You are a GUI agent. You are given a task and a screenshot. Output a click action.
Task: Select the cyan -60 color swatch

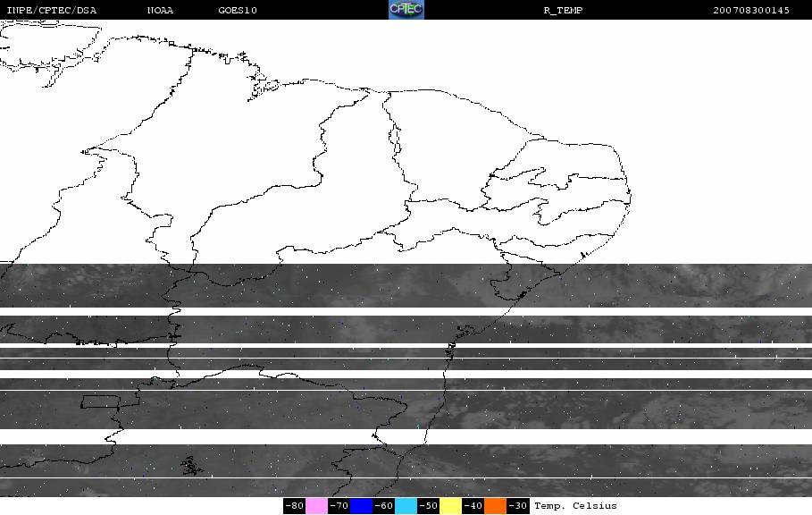tap(406, 506)
